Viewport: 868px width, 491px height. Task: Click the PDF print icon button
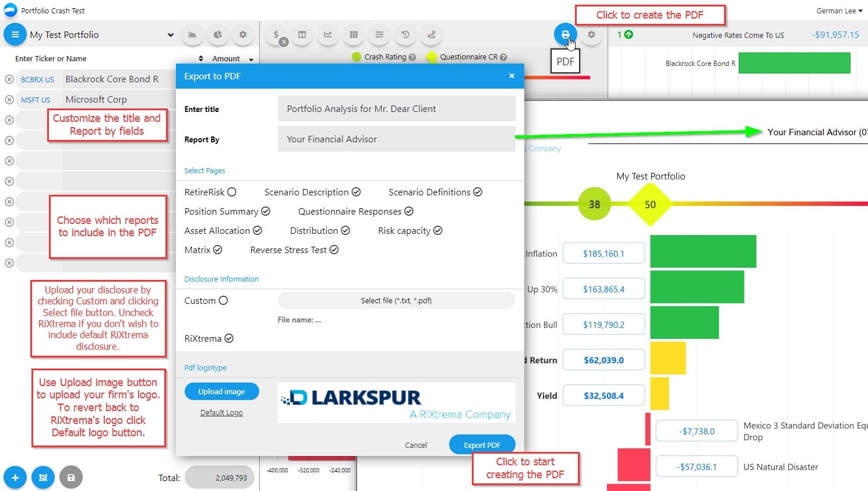(564, 34)
